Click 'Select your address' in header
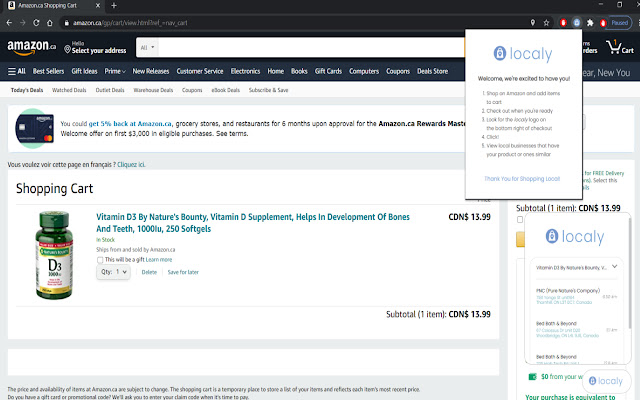This screenshot has width=640, height=400. 99,51
